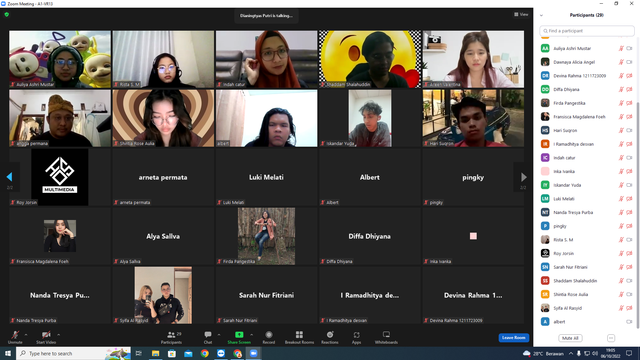The width and height of the screenshot is (640, 360).
Task: Click Devina Rahma 1211723009 avatar in list
Action: (x=545, y=76)
